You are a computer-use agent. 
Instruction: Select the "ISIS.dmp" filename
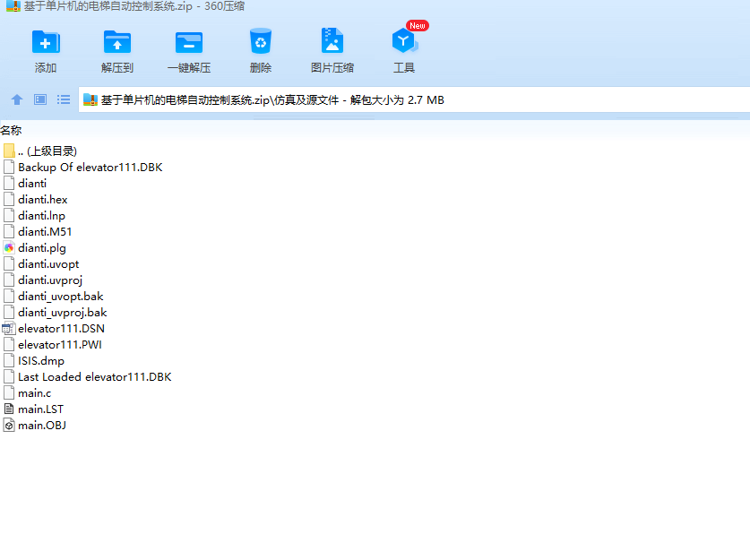[x=41, y=361]
